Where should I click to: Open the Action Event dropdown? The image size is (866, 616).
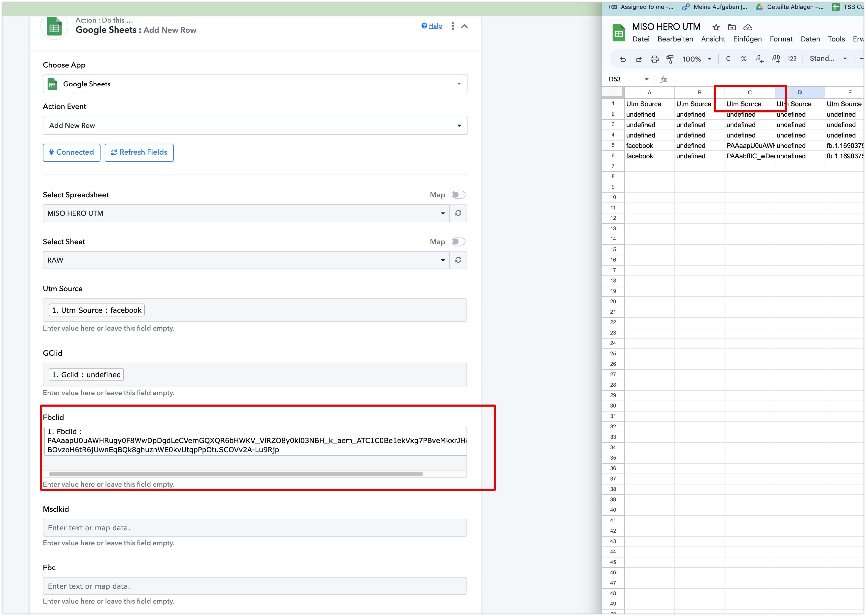[255, 125]
